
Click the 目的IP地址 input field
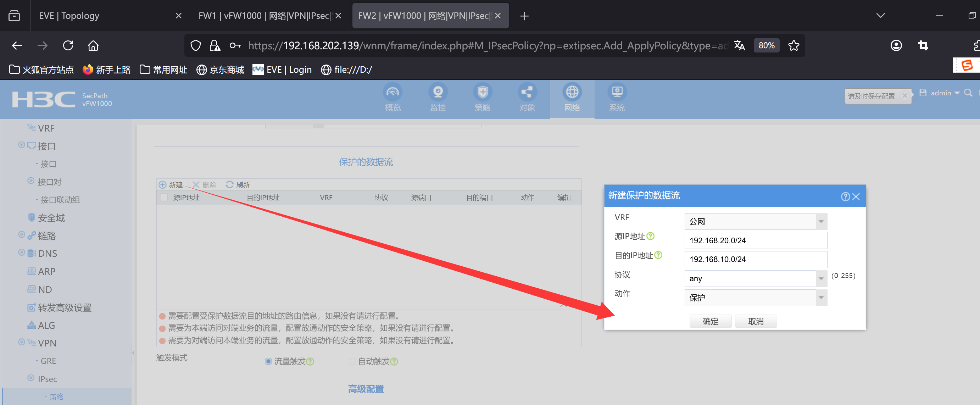click(755, 259)
